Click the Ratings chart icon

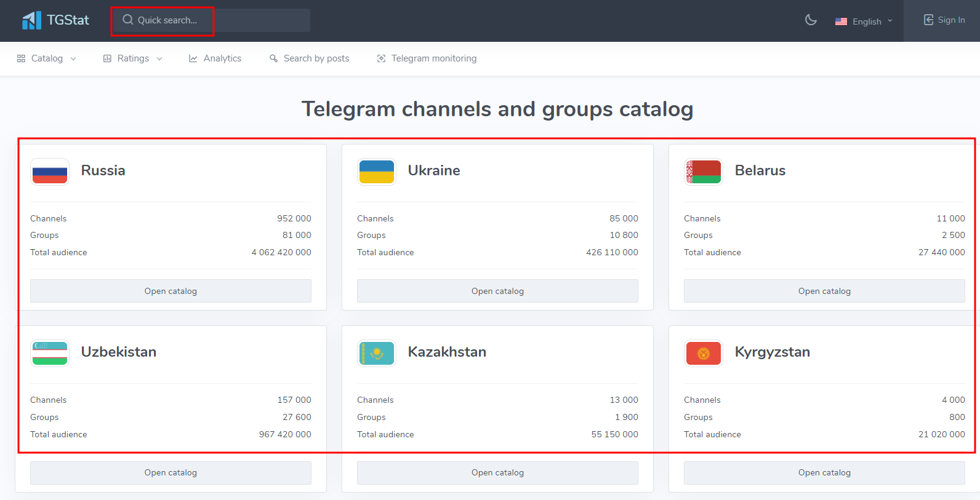pyautogui.click(x=107, y=58)
